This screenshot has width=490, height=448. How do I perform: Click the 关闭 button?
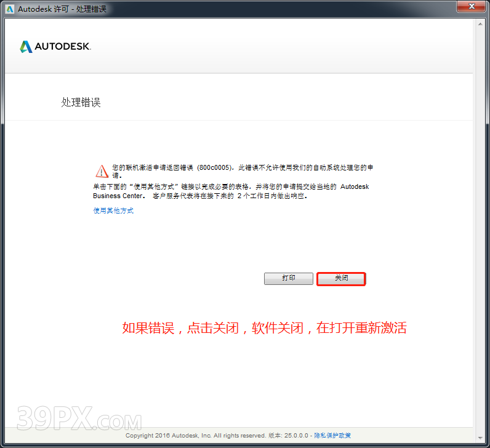(x=341, y=279)
